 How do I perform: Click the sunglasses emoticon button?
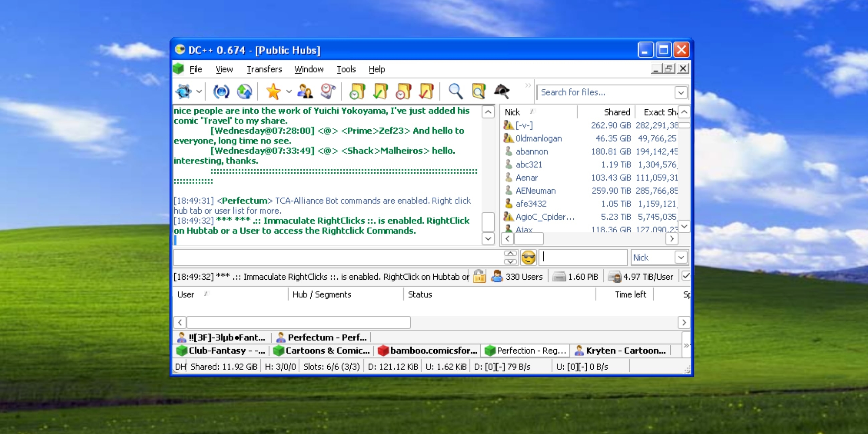(x=528, y=258)
